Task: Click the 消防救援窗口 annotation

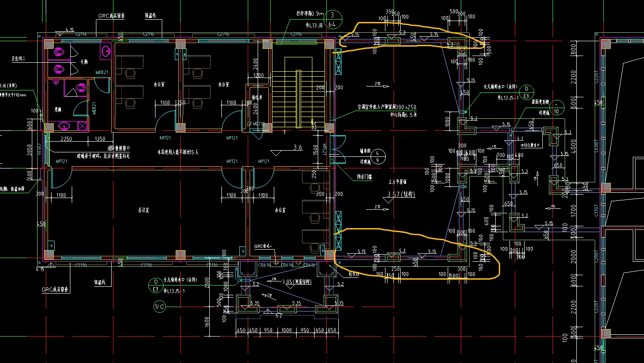Action: (118, 147)
